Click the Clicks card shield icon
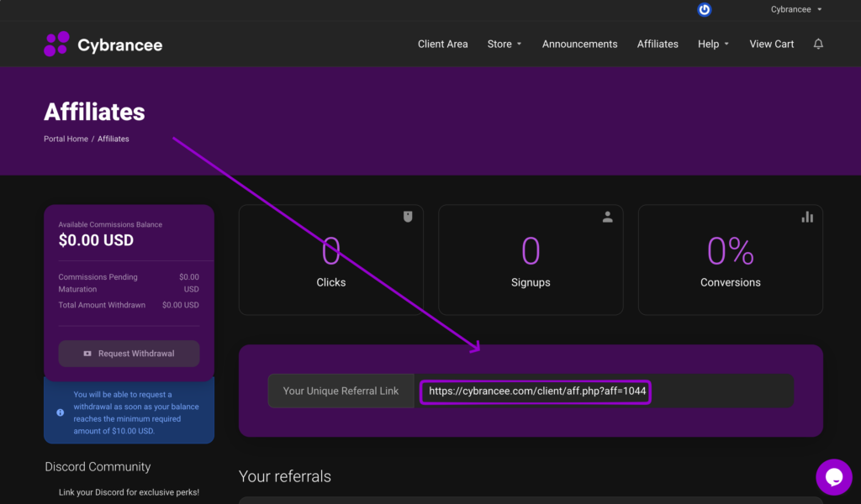This screenshot has height=504, width=861. click(408, 217)
